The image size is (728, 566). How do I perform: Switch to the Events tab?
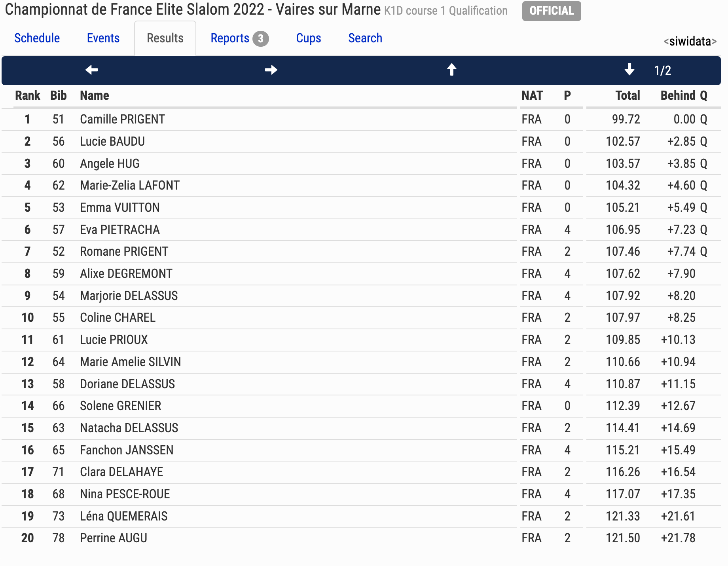coord(103,38)
